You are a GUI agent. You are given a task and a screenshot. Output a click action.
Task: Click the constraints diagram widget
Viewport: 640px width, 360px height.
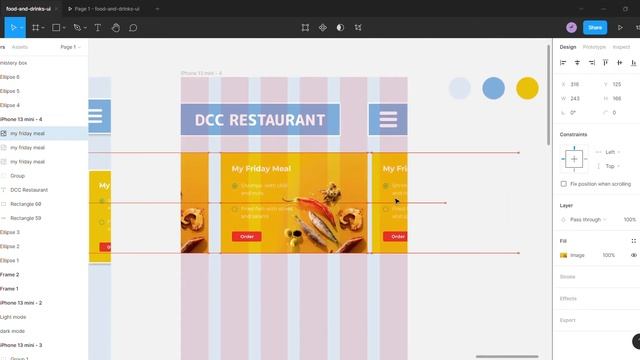click(574, 159)
